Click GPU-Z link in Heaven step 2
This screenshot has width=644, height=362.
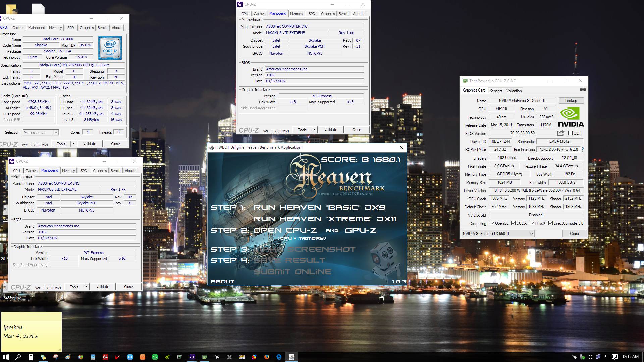click(x=361, y=230)
